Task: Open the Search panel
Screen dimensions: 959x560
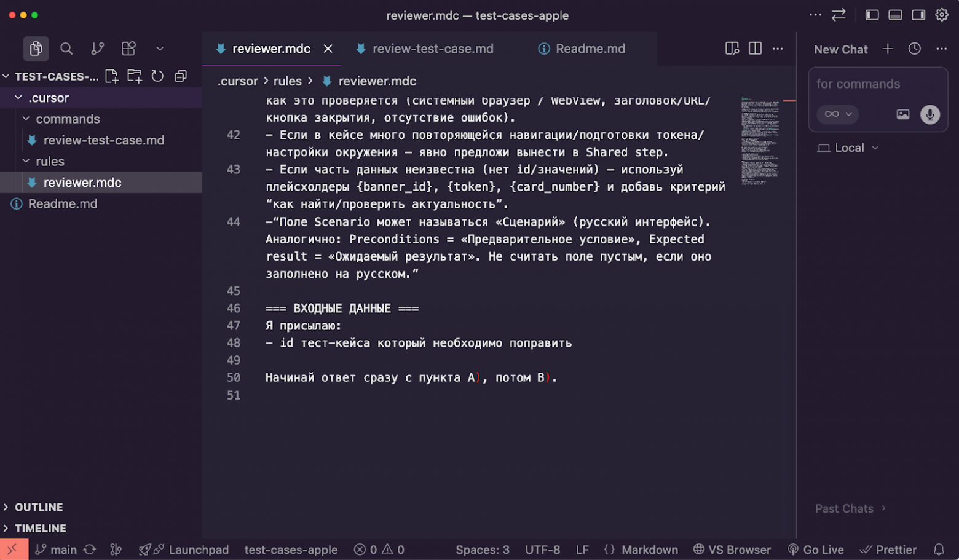Action: (66, 49)
